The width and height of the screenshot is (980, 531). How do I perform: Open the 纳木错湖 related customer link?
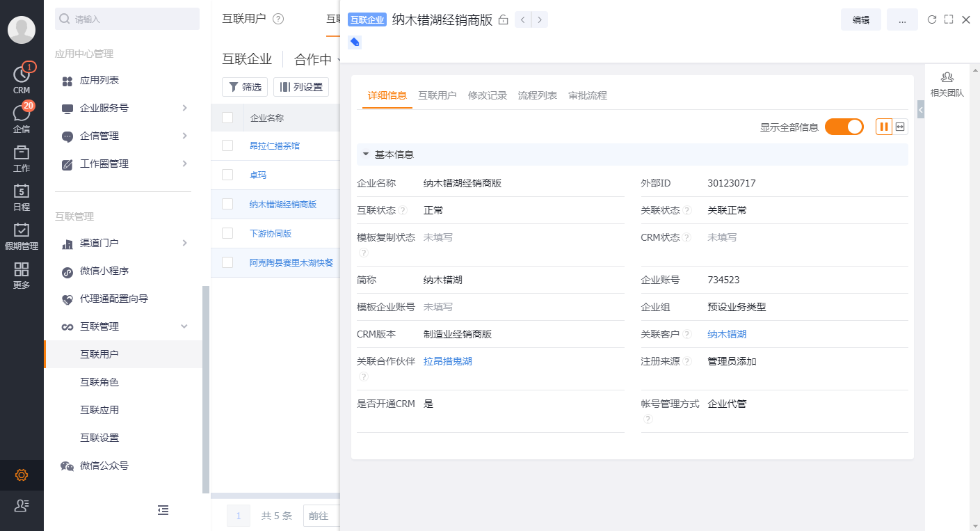tap(727, 334)
